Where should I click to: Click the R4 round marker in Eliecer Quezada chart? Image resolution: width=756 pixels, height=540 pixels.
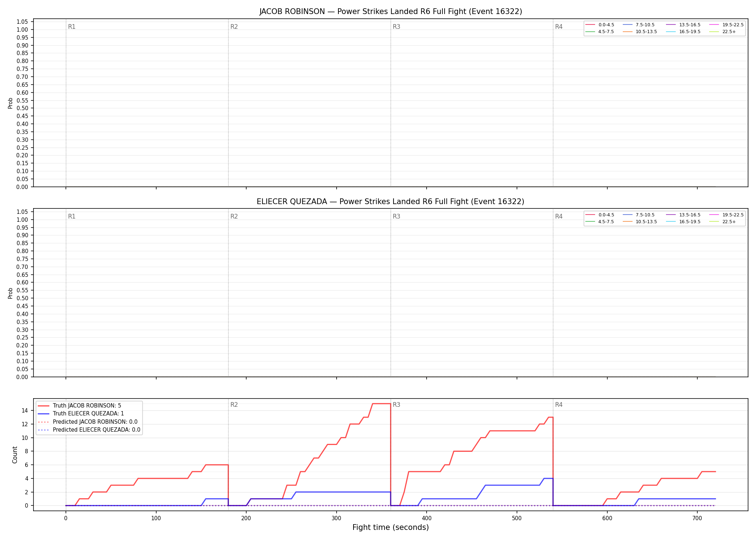click(559, 216)
